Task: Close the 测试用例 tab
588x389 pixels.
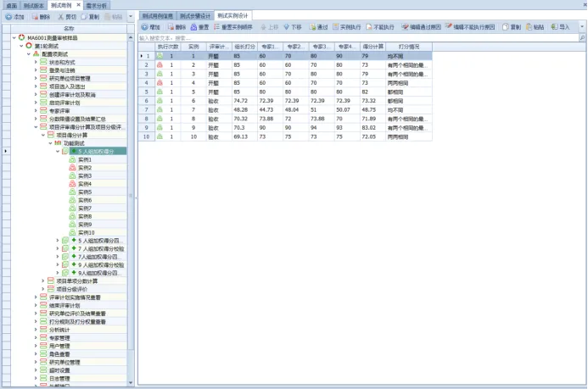Action: pos(78,5)
